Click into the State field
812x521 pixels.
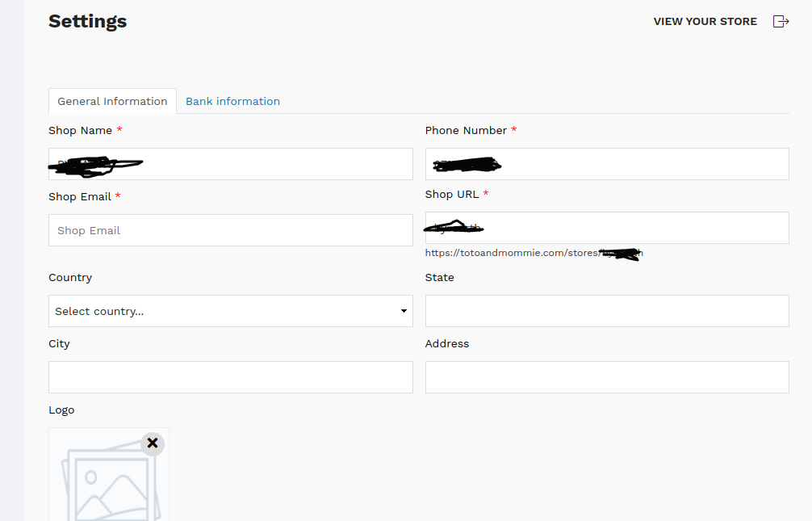click(x=607, y=311)
